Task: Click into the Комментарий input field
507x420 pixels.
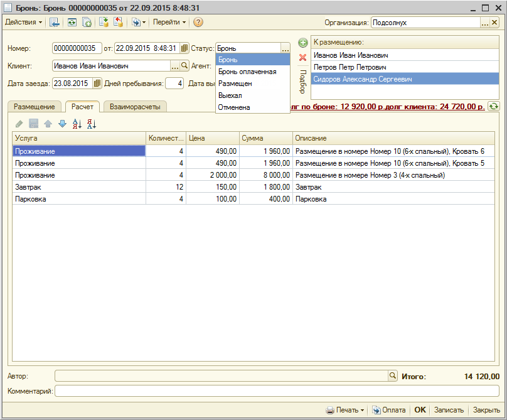Action: coord(276,391)
